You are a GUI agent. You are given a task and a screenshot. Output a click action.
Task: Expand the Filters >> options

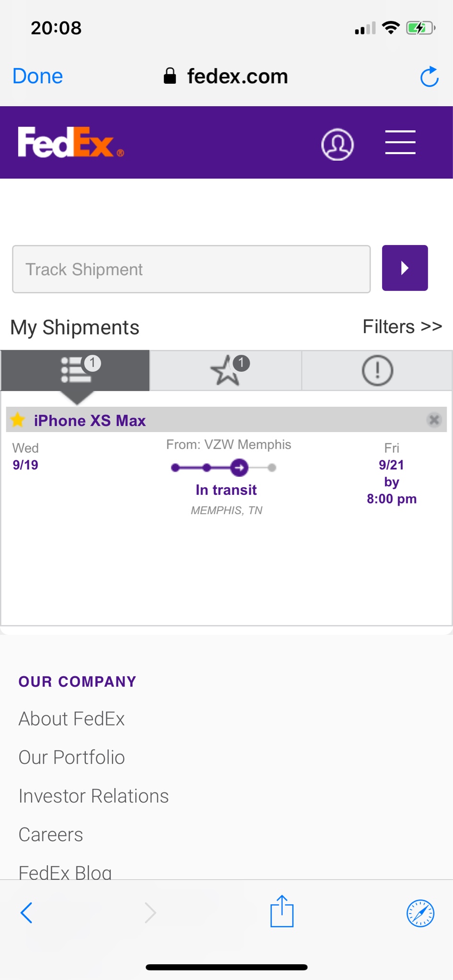pos(402,327)
